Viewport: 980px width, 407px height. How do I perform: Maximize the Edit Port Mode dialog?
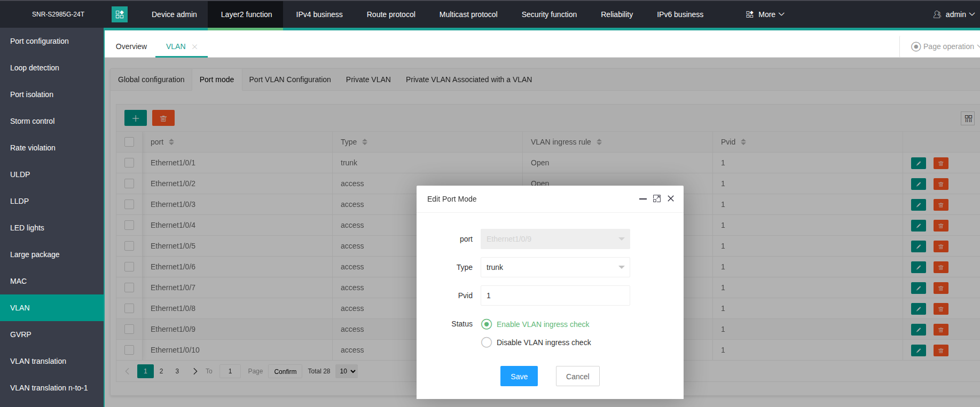[657, 198]
